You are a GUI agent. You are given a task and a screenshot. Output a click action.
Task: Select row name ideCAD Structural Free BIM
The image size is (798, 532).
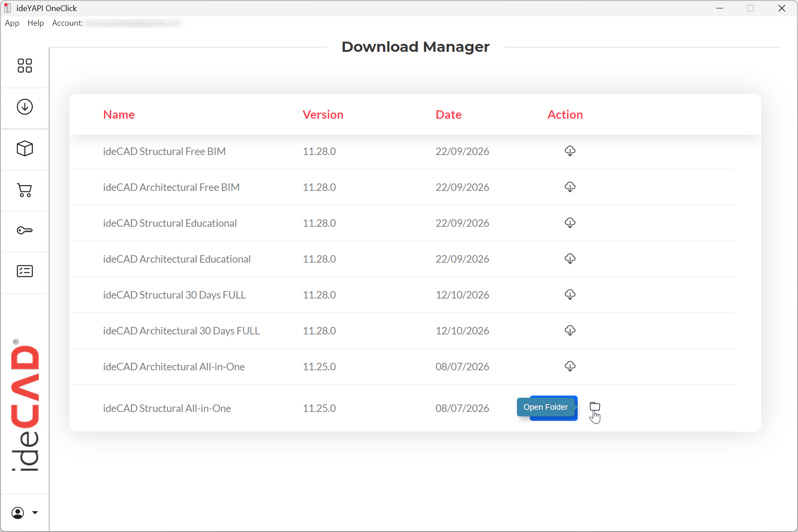164,151
